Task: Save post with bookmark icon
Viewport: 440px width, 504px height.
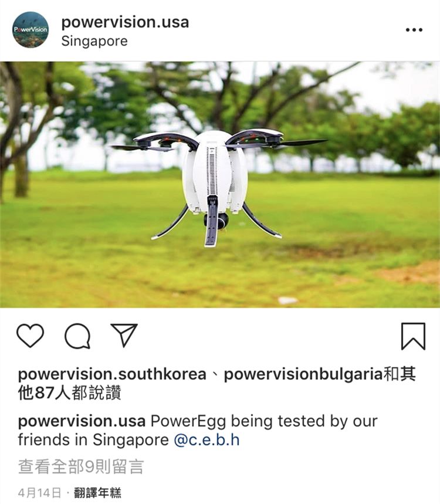Action: coord(413,336)
